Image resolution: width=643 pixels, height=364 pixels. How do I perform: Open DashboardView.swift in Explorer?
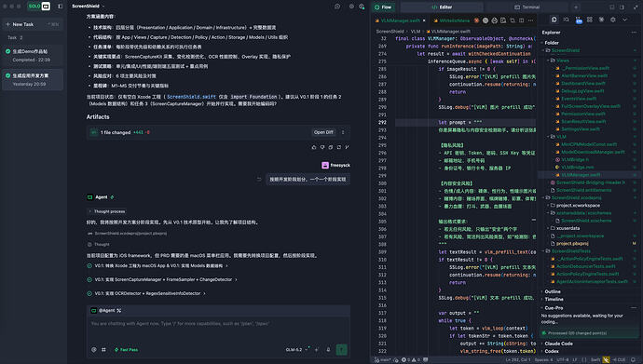click(582, 84)
